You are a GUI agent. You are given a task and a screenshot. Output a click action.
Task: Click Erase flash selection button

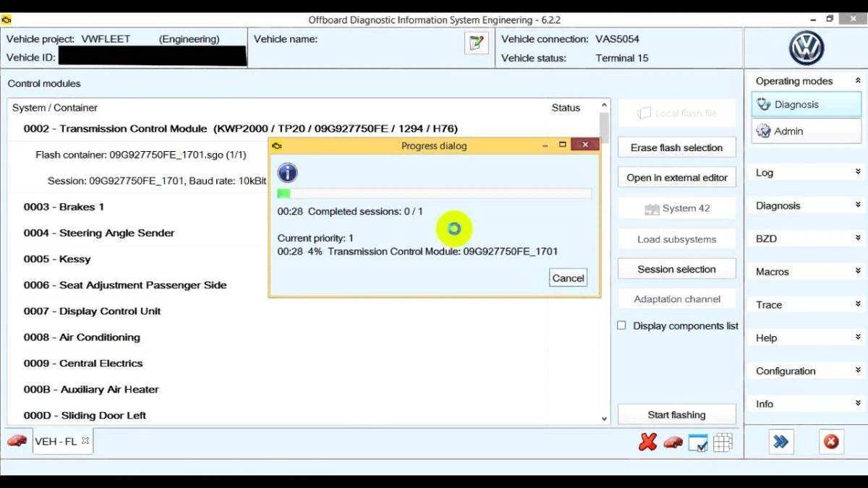676,147
